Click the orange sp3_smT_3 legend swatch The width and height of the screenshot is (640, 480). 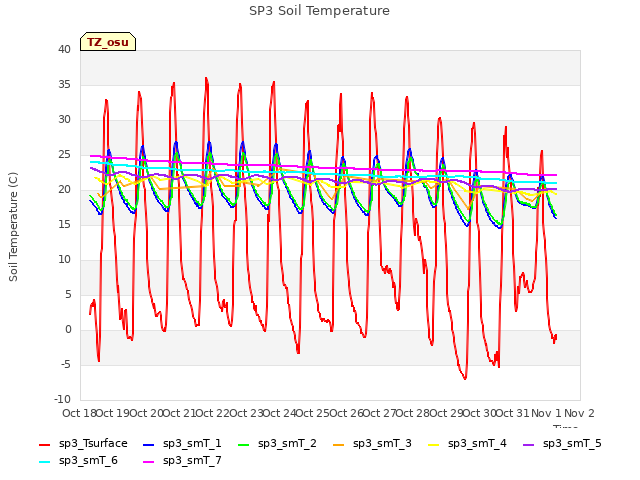pyautogui.click(x=339, y=444)
